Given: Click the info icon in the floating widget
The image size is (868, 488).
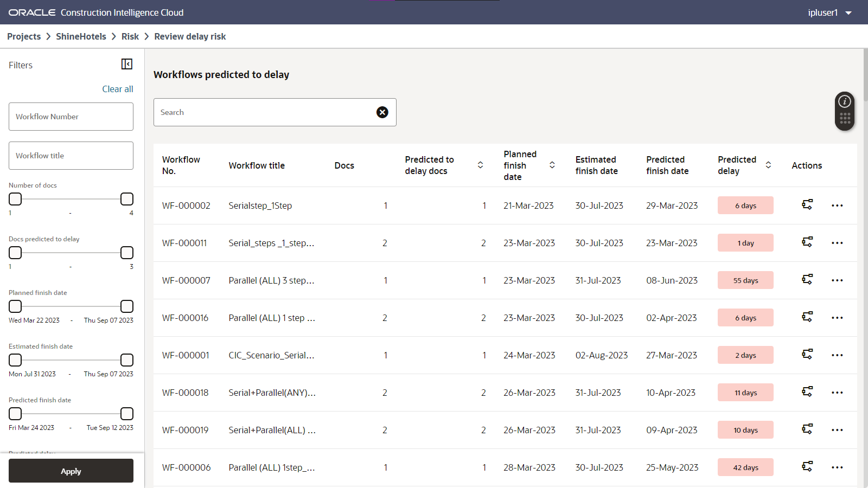Looking at the screenshot, I should [844, 101].
